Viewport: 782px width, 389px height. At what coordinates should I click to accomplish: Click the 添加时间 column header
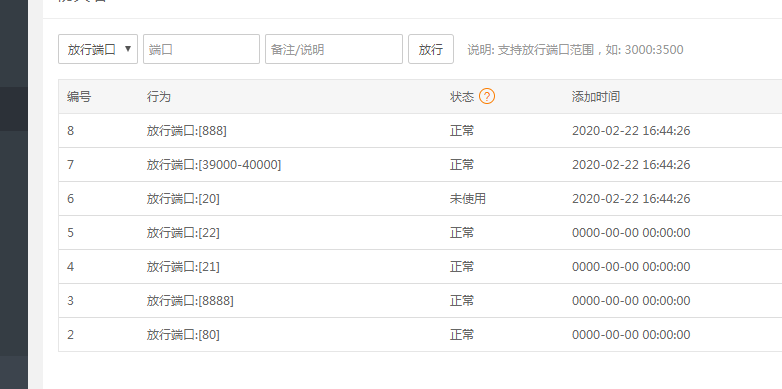tap(596, 97)
